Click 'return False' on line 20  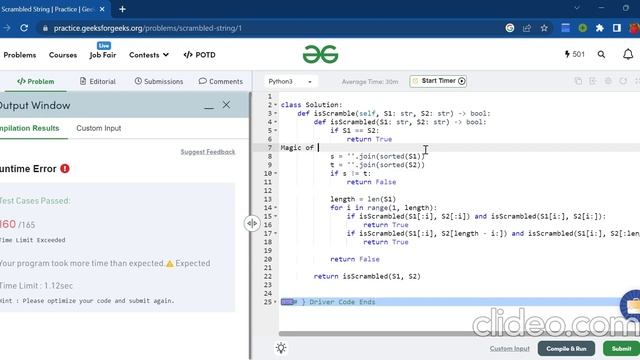pos(355,259)
